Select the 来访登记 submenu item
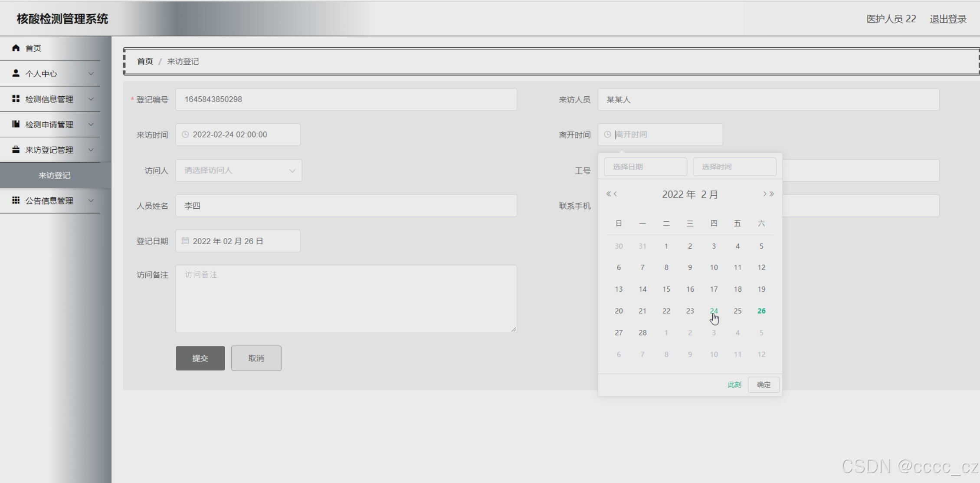980x483 pixels. 55,175
